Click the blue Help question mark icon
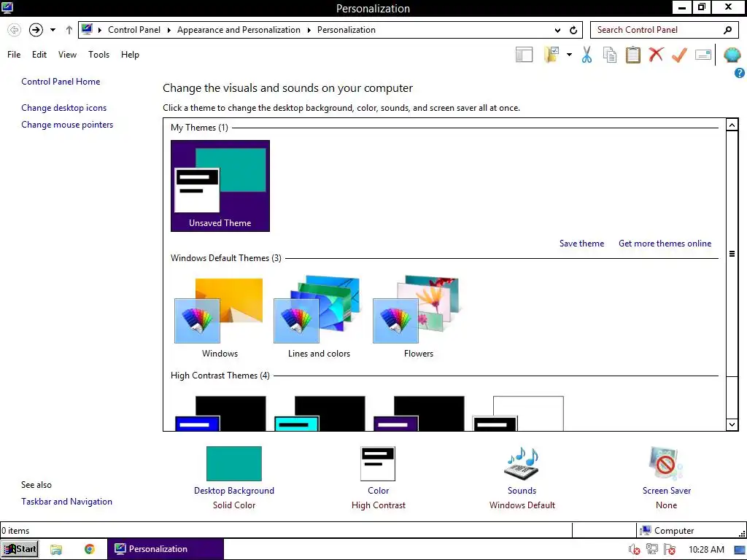The image size is (747, 560). click(740, 73)
